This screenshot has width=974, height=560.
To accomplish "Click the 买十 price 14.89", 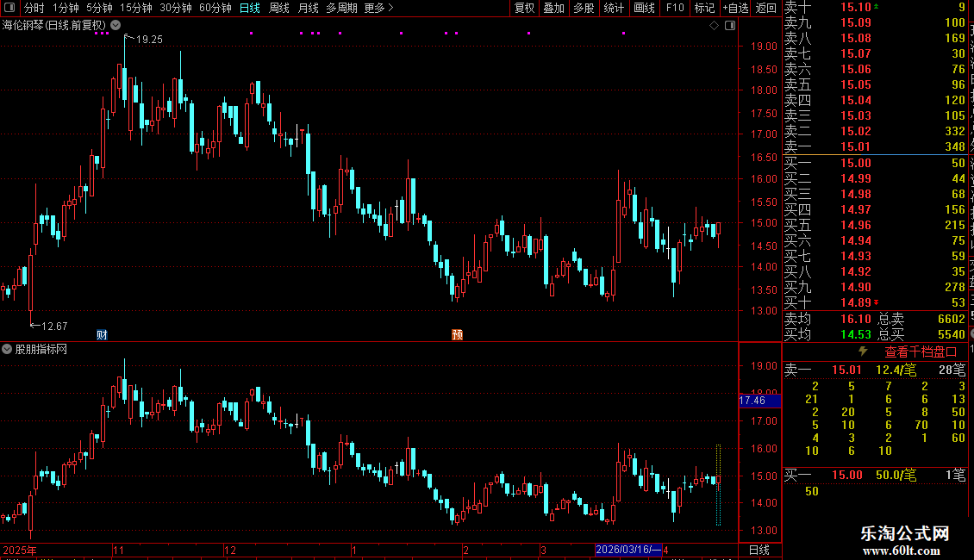I will (855, 302).
